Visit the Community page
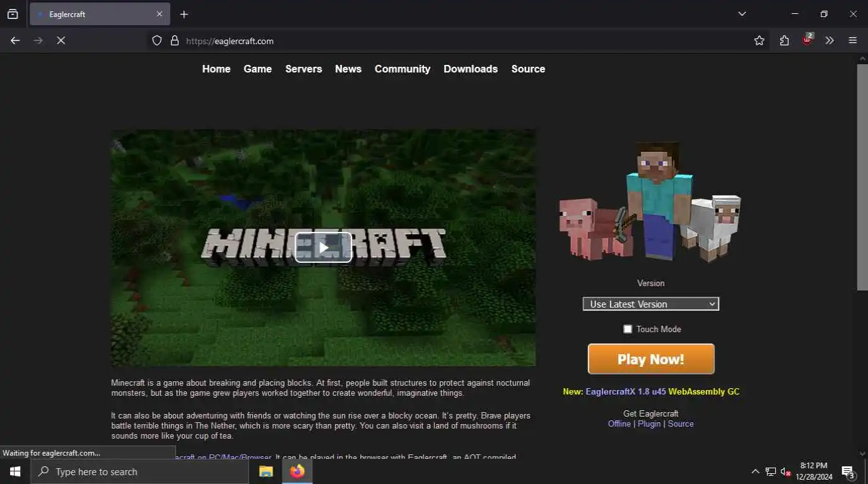The image size is (868, 484). [x=402, y=69]
